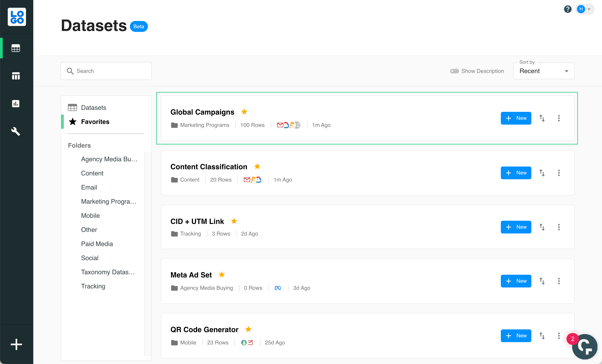Unfavorite the Global Campaigns dataset star
This screenshot has height=364, width=602.
pyautogui.click(x=244, y=112)
